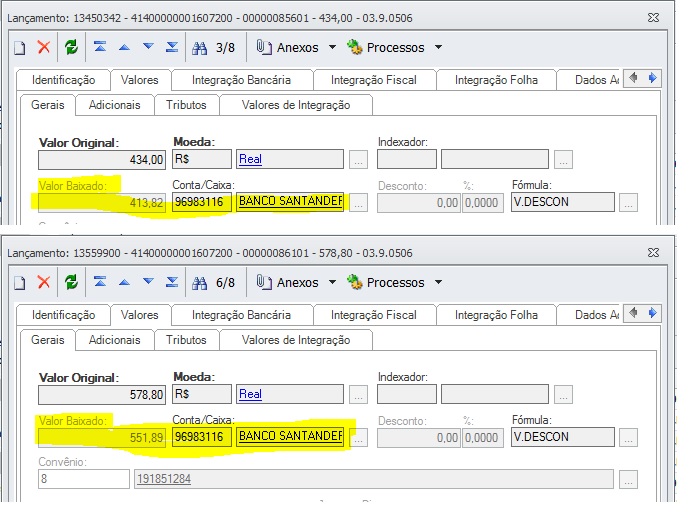
Task: Open the Anexos dropdown in Lançamento 13450342
Action: point(332,47)
